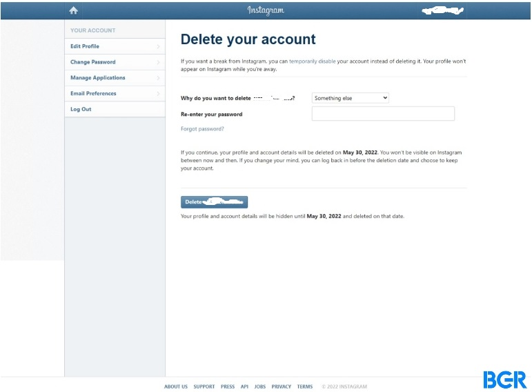Click chevron beside Email Preferences

pos(159,93)
